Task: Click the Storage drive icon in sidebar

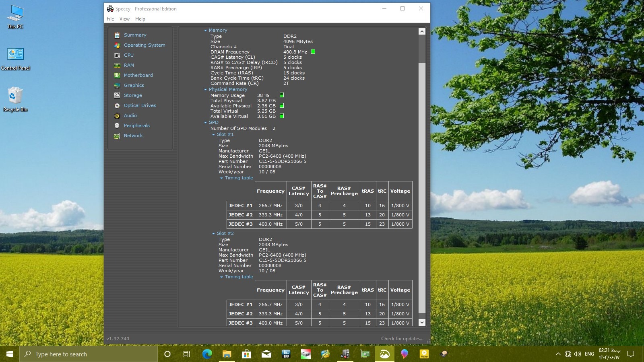Action: pyautogui.click(x=117, y=95)
